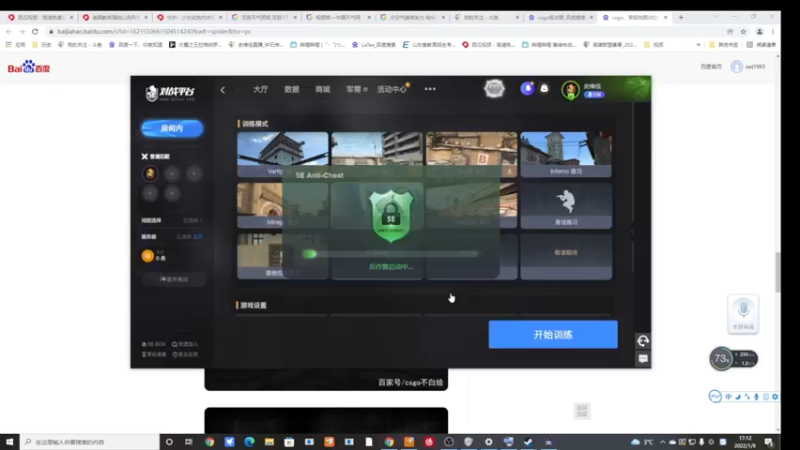800x450 pixels.
Task: Add player in third room slot
Action: pyautogui.click(x=194, y=174)
